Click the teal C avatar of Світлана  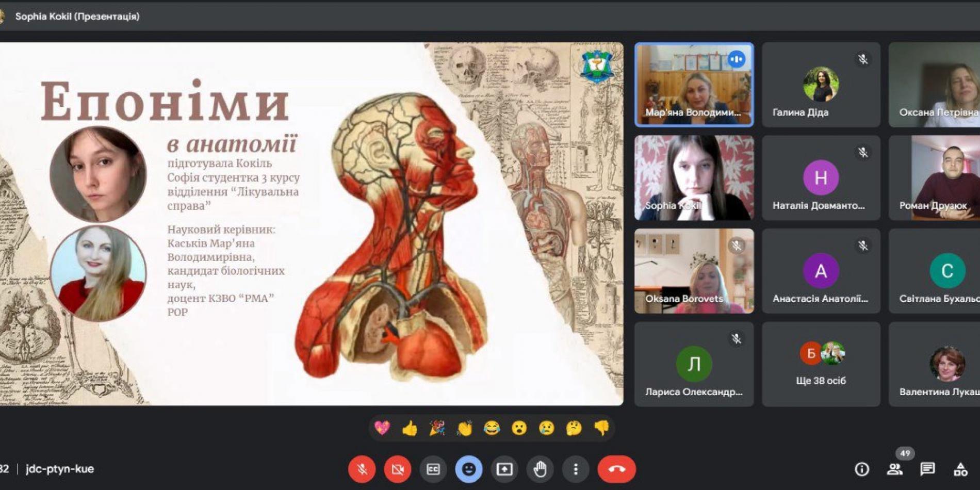point(948,271)
